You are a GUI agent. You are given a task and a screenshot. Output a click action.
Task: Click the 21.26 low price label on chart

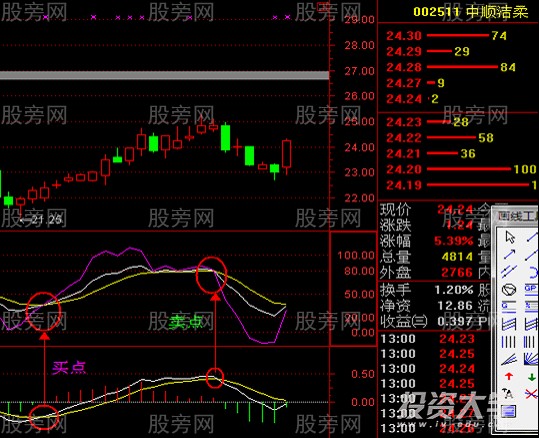coord(43,219)
